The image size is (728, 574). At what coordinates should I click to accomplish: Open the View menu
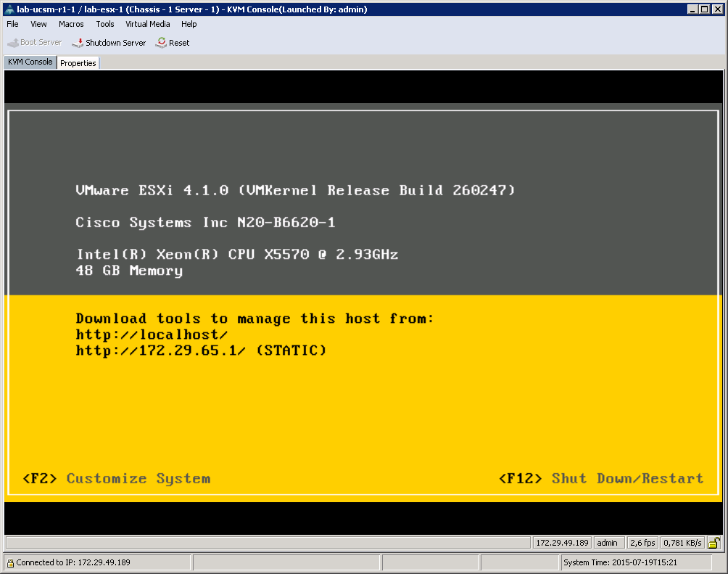(38, 24)
